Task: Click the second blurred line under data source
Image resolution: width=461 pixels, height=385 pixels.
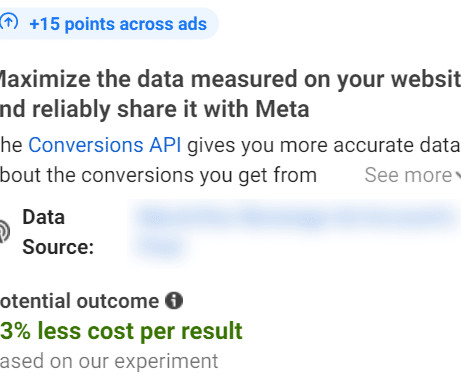Action: click(161, 247)
